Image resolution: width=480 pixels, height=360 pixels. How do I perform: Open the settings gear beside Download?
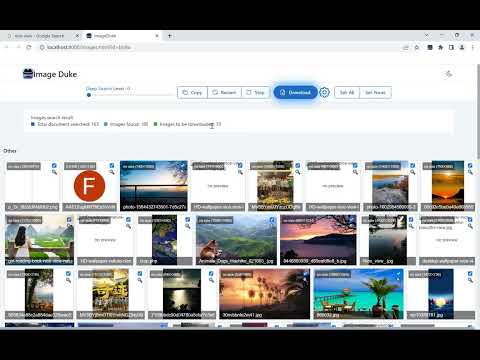(324, 92)
